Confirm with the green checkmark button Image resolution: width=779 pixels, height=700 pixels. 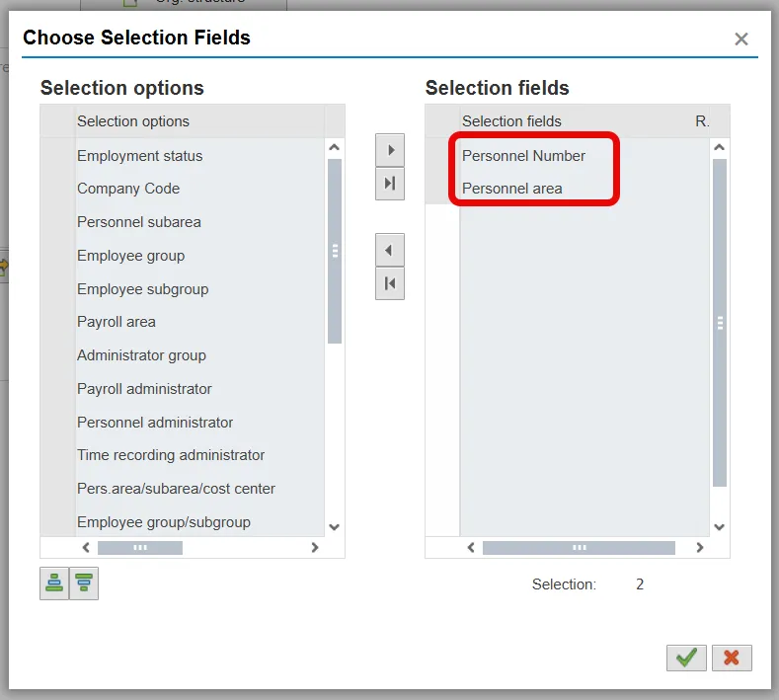point(686,658)
